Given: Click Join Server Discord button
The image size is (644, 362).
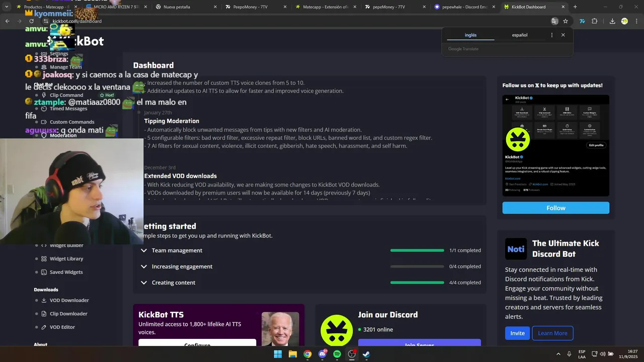Looking at the screenshot, I should (419, 343).
